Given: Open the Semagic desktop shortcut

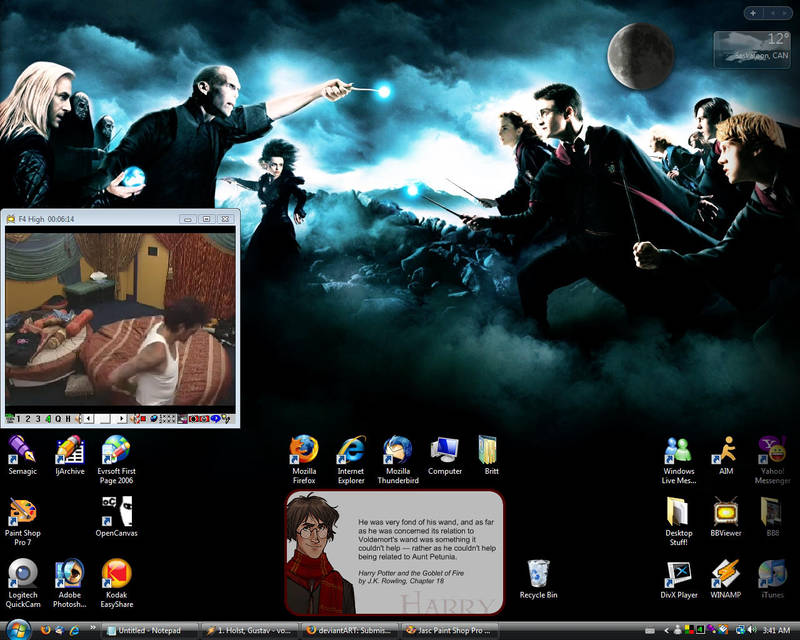Looking at the screenshot, I should (x=22, y=455).
